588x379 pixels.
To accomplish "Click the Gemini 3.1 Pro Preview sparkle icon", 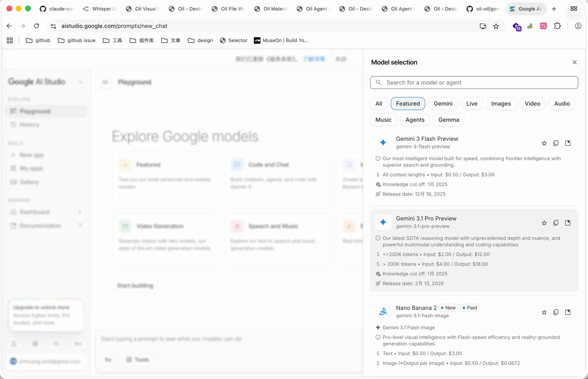I will (383, 222).
